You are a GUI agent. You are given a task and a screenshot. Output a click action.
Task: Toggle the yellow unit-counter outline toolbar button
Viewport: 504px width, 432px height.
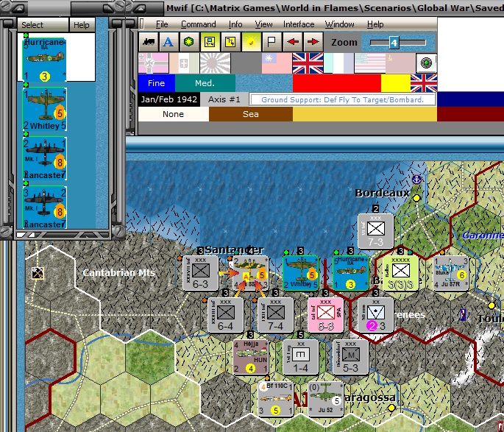pyautogui.click(x=210, y=42)
